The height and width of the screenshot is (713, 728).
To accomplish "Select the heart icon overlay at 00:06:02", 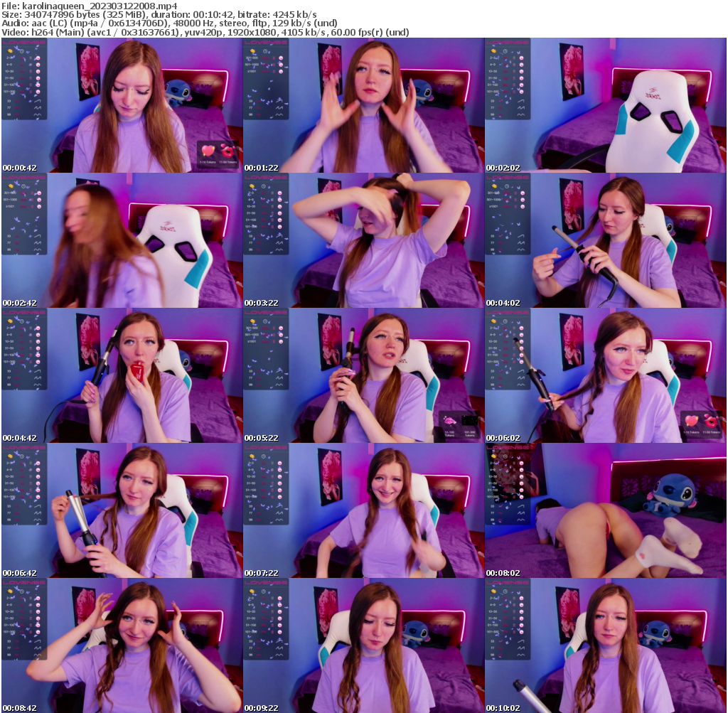I will coord(692,421).
